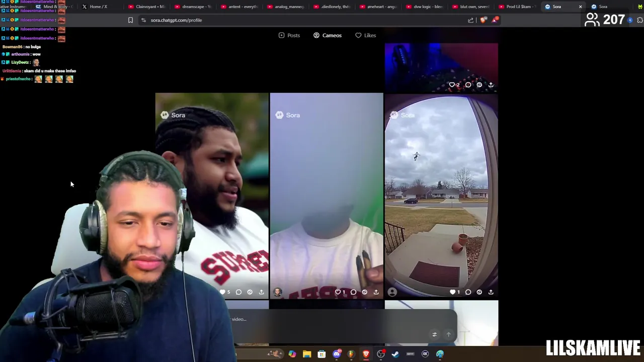
Task: Open Copilot from the taskbar
Action: tap(292, 354)
